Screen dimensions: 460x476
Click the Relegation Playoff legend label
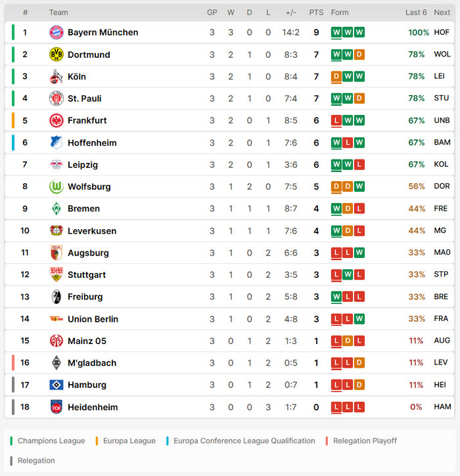tap(365, 441)
